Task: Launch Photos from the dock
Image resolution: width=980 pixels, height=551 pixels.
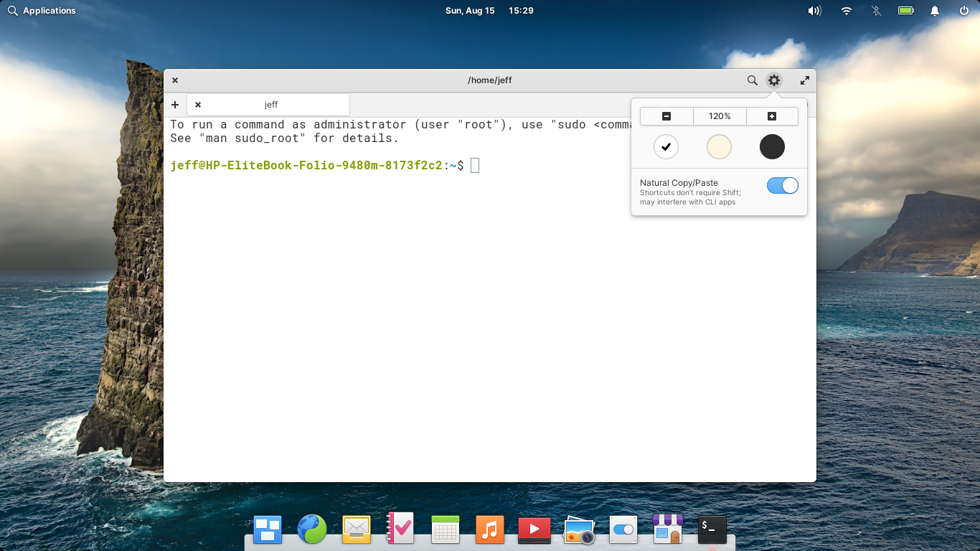Action: 579,529
